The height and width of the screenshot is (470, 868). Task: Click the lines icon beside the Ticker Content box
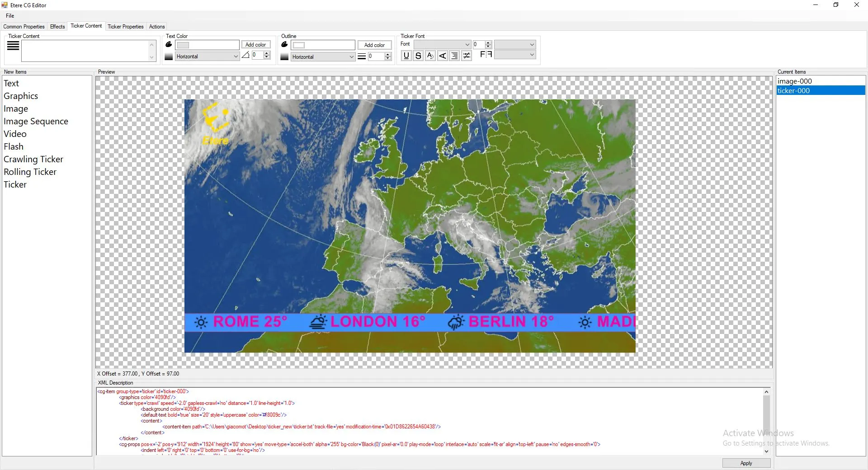[13, 46]
